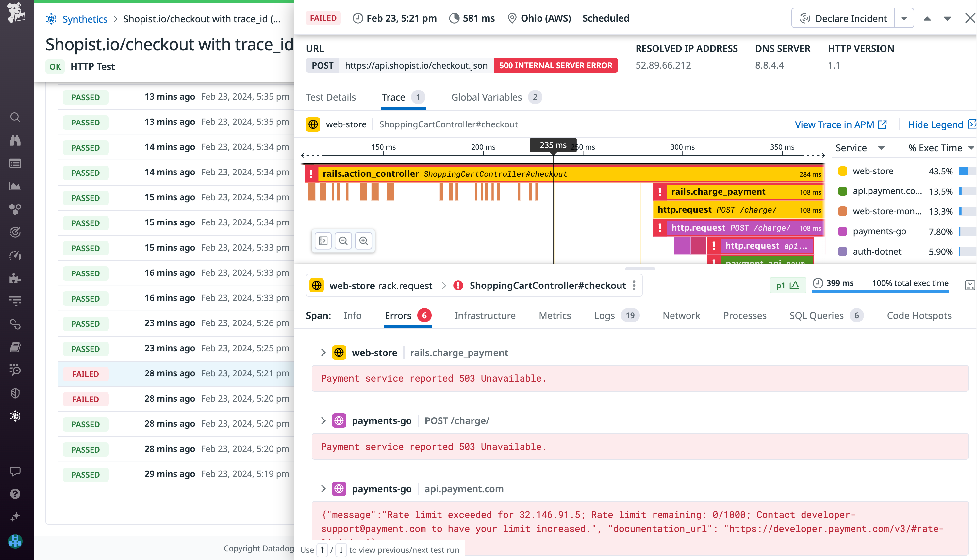Open the Datadog help question-mark icon
Image resolution: width=977 pixels, height=560 pixels.
pyautogui.click(x=15, y=494)
